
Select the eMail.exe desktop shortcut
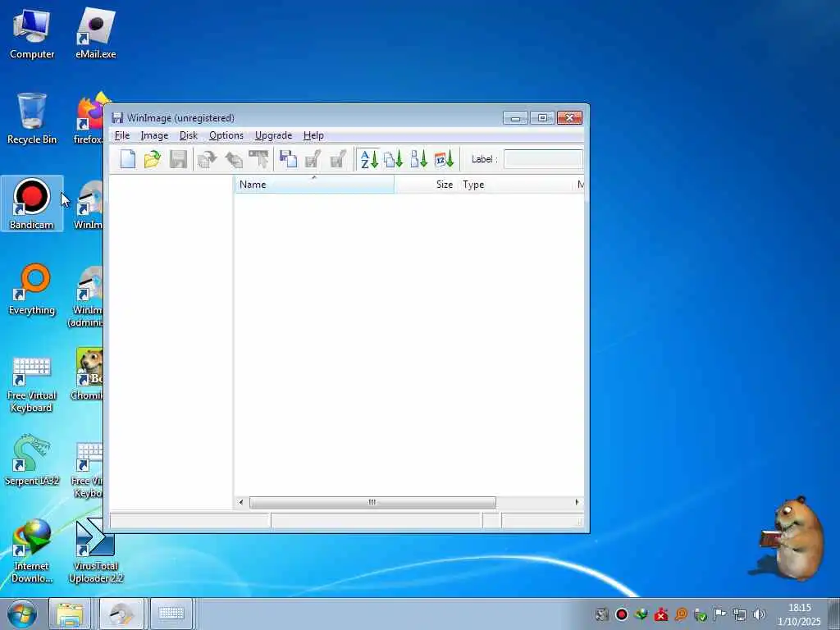pos(96,33)
